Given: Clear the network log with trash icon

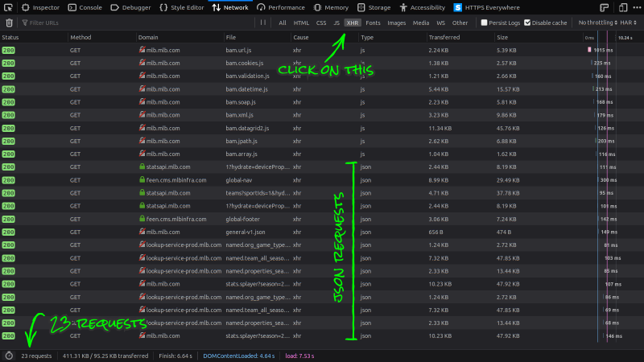Looking at the screenshot, I should (9, 23).
